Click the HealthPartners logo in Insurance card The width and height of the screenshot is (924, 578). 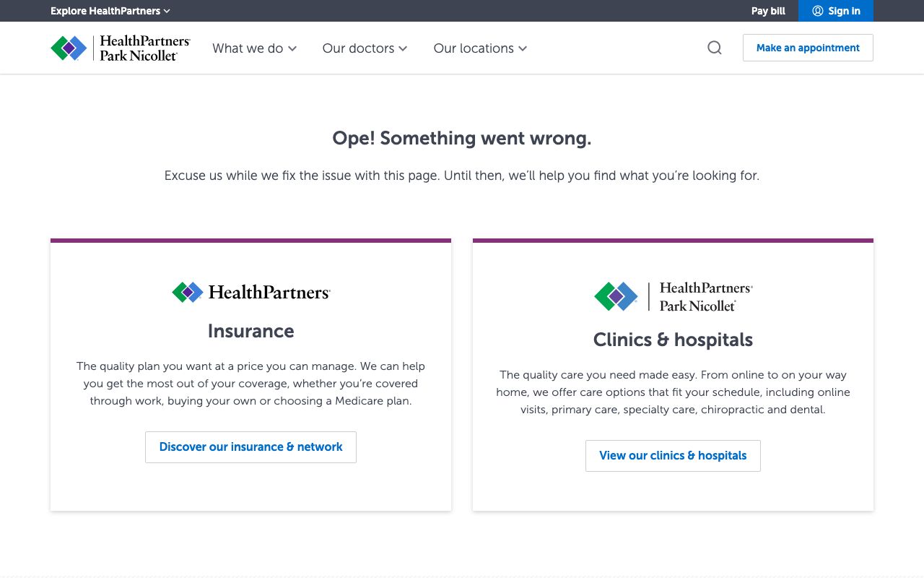tap(250, 292)
